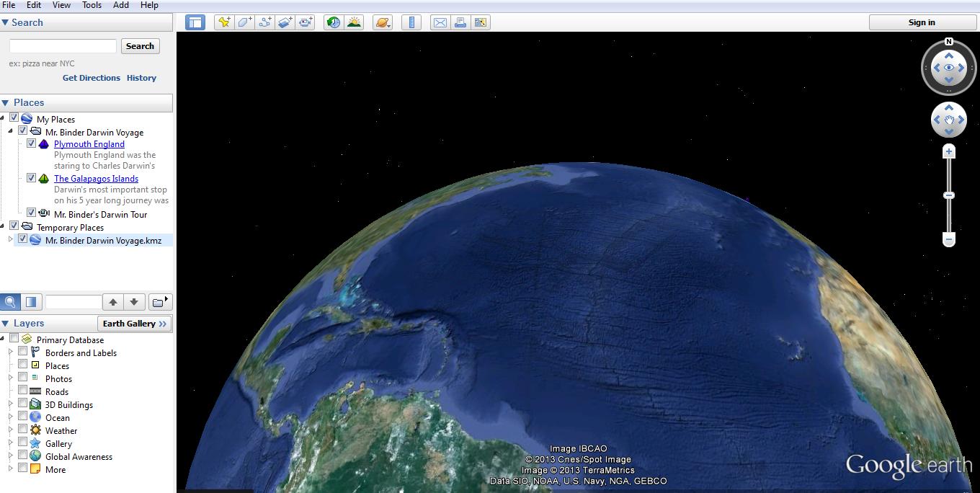Add an Image Overlay
The height and width of the screenshot is (493, 980).
tap(285, 22)
